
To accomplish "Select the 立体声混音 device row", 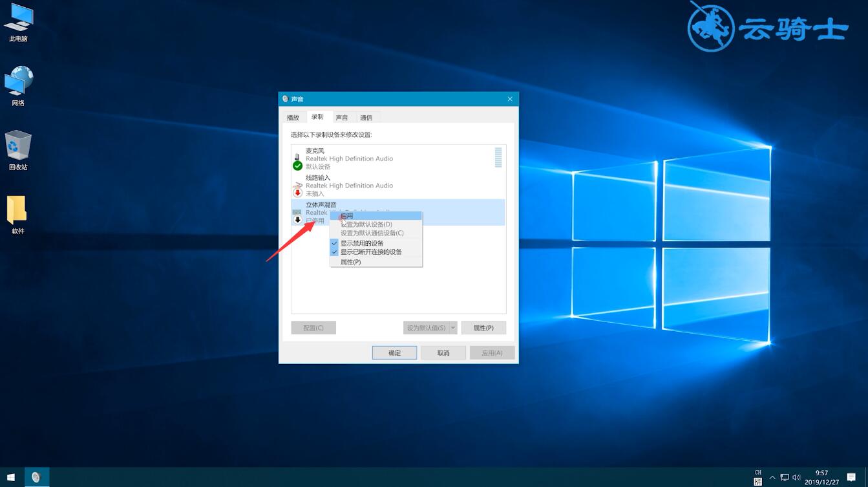I will 398,212.
